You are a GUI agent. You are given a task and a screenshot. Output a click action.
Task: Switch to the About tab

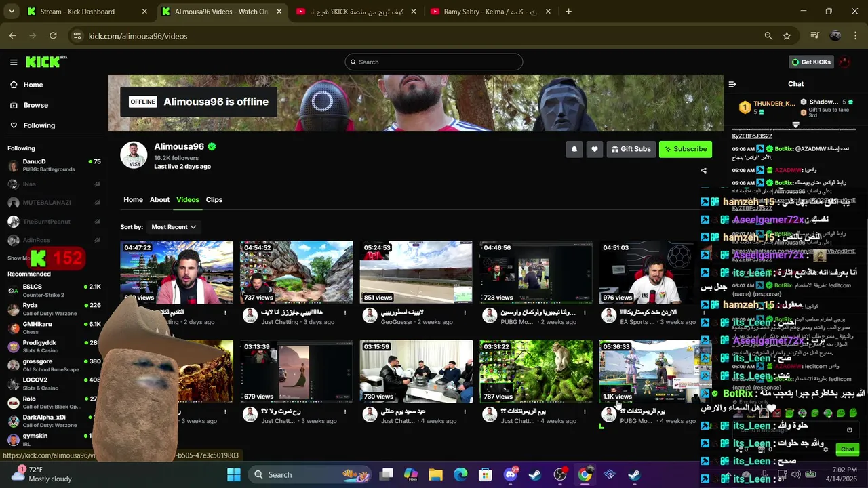tap(159, 199)
